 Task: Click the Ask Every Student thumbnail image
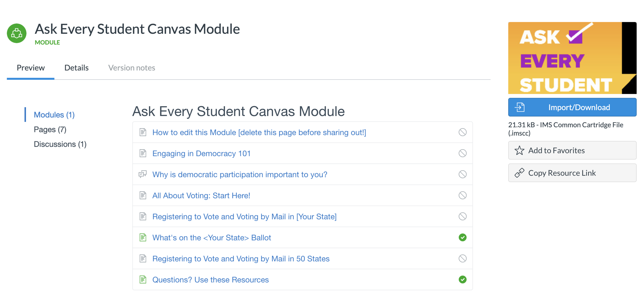(x=572, y=58)
